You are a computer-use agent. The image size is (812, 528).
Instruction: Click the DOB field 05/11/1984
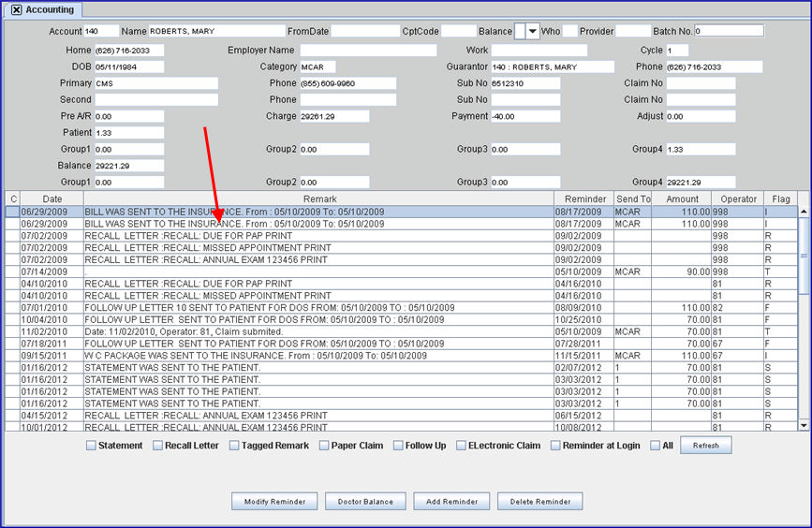pyautogui.click(x=129, y=66)
